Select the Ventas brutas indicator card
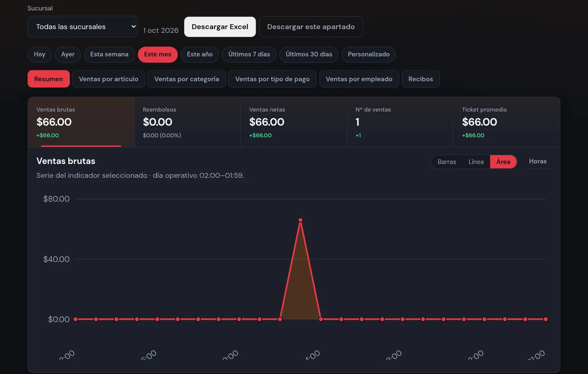The height and width of the screenshot is (374, 588). [81, 122]
